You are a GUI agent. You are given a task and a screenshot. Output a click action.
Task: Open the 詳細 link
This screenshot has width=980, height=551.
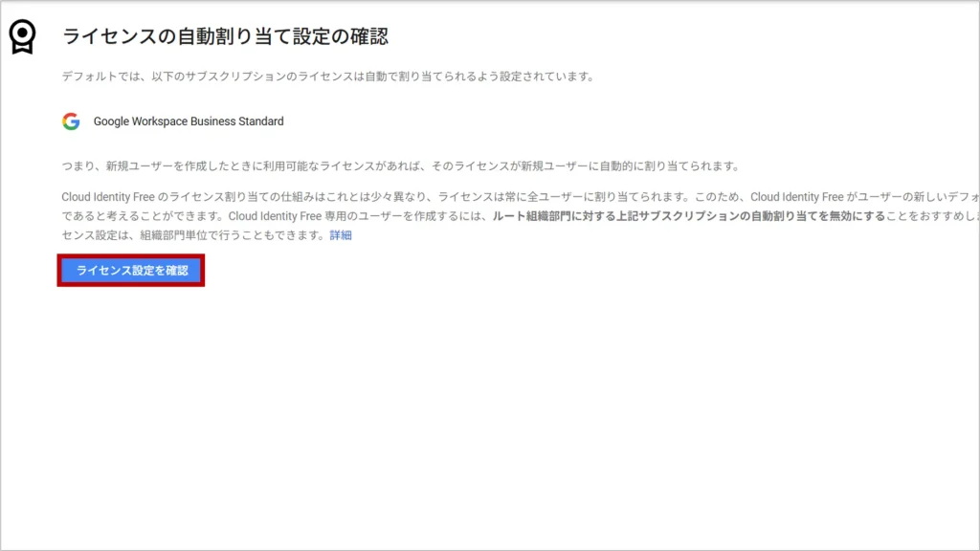coord(341,235)
